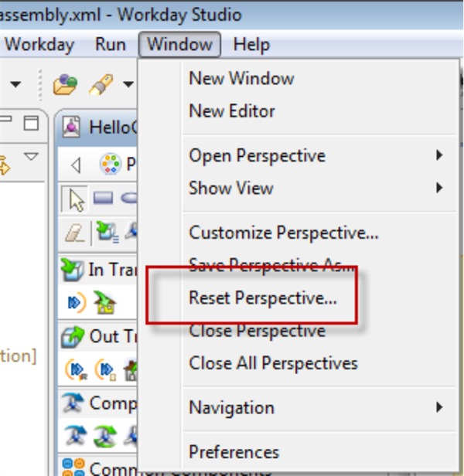Collapse the palette with the left arrow
The width and height of the screenshot is (464, 476).
[x=76, y=165]
